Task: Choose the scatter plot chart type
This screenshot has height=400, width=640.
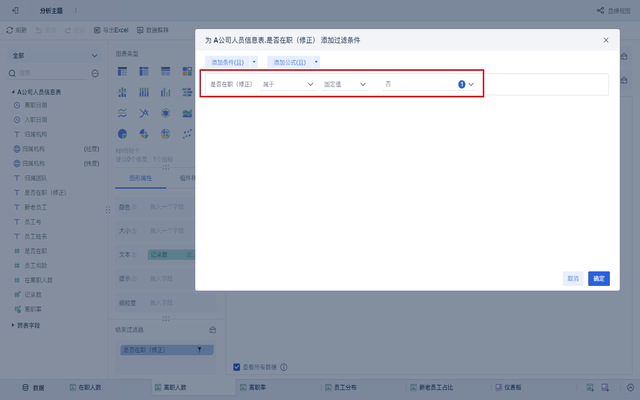Action: (x=187, y=134)
